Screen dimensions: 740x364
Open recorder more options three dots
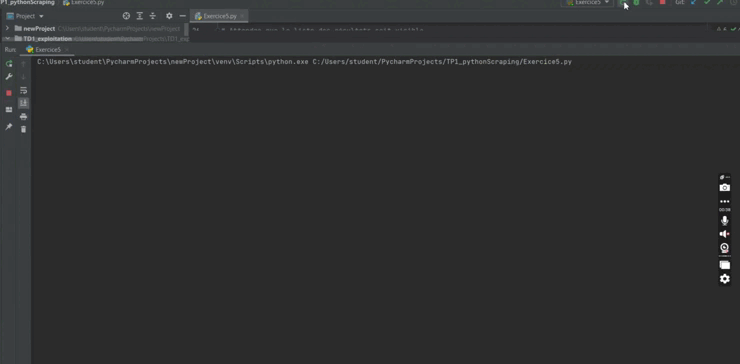pos(724,202)
